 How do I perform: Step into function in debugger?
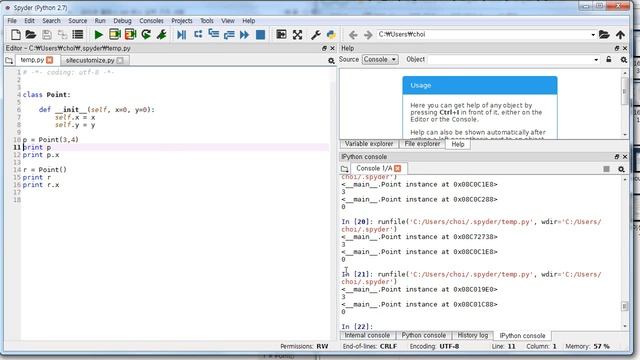coord(213,35)
